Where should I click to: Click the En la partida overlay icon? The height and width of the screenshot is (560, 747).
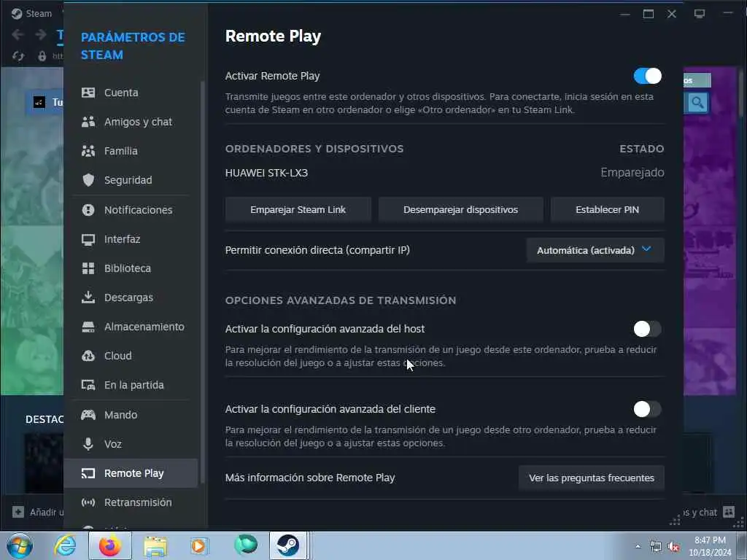(x=88, y=385)
